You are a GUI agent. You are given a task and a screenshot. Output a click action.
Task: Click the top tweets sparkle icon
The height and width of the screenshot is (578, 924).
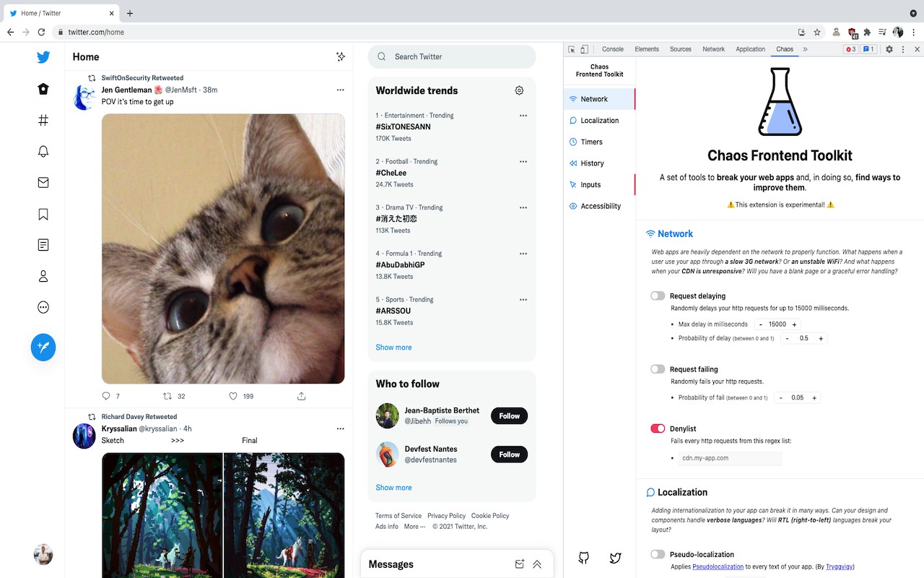coord(341,56)
